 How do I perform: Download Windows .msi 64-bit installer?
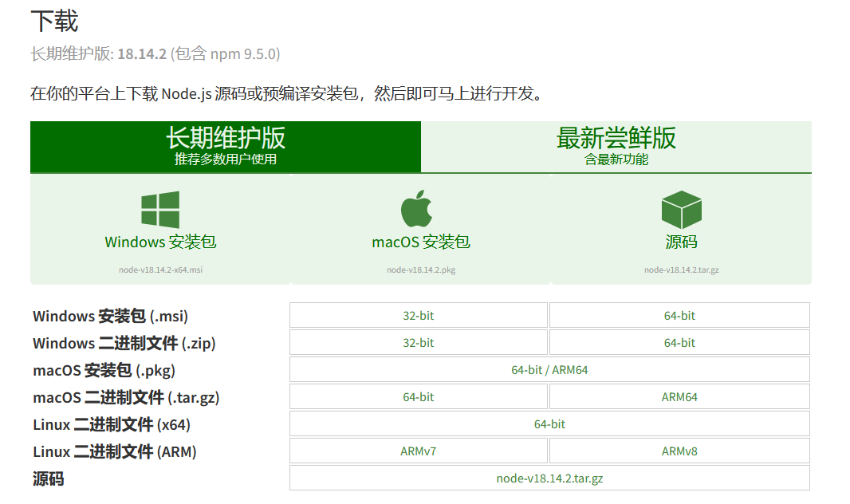(680, 316)
